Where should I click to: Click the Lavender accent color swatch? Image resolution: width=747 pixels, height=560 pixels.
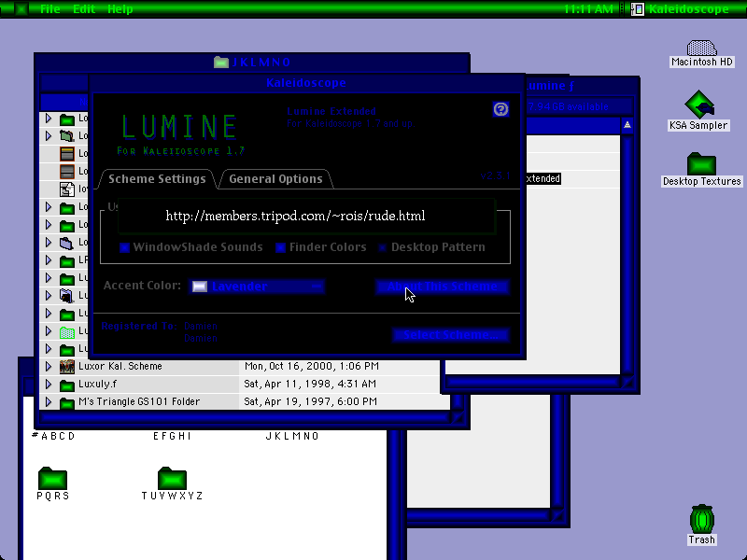pos(200,287)
